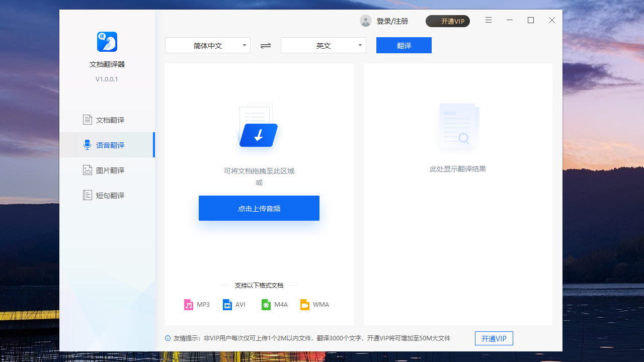Click 开通VIP at the top right
Screen dimensions: 644x362
click(447, 21)
